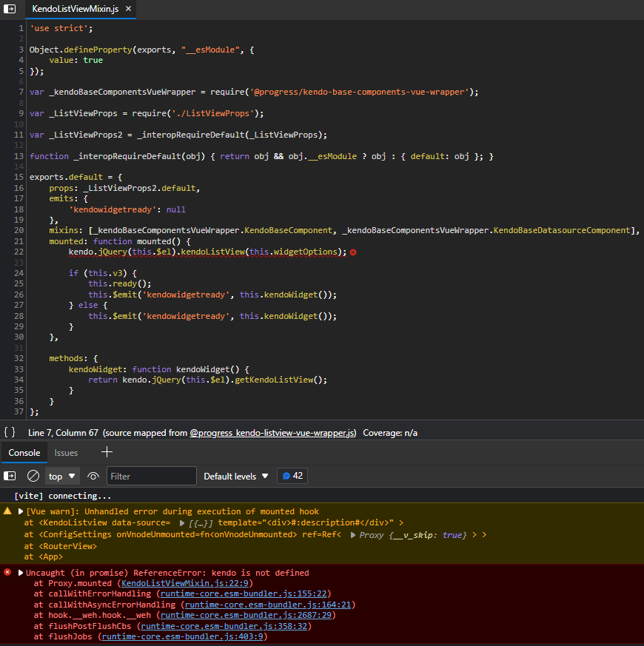Image resolution: width=644 pixels, height=646 pixels.
Task: Create a live expression with eye icon
Action: click(93, 476)
